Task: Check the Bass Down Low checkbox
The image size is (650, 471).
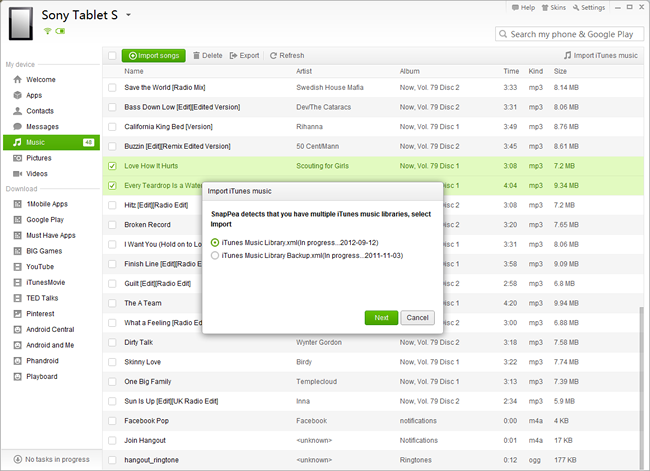Action: pos(112,107)
